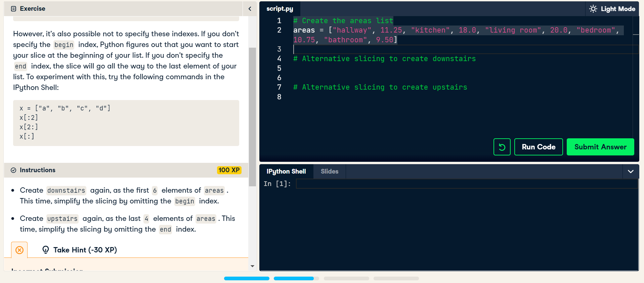Click the 100 XP badge
The height and width of the screenshot is (283, 644).
[229, 170]
